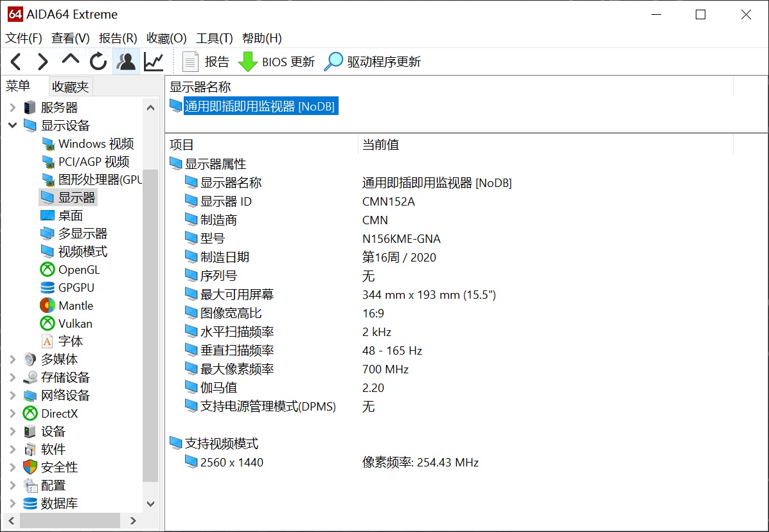Expand the 服务器 tree node
This screenshot has width=769, height=532.
(x=13, y=107)
